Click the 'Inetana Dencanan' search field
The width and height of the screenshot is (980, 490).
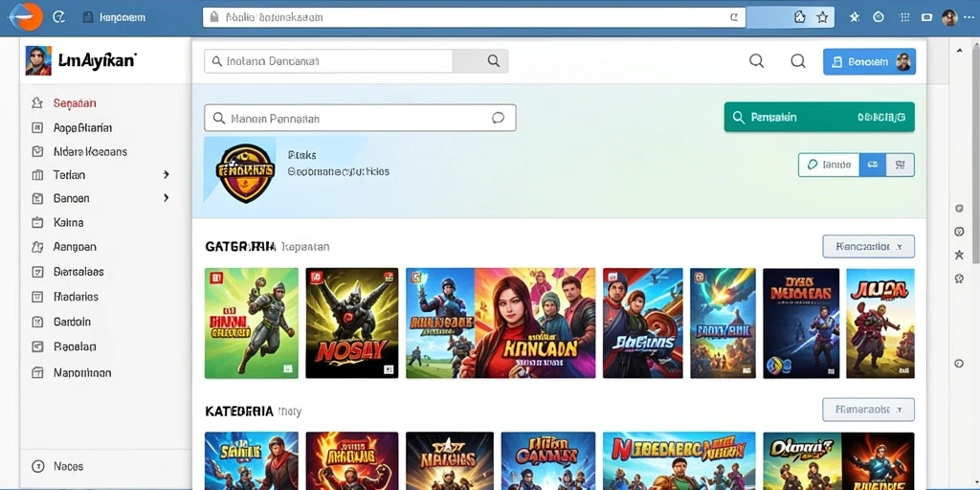(x=328, y=61)
